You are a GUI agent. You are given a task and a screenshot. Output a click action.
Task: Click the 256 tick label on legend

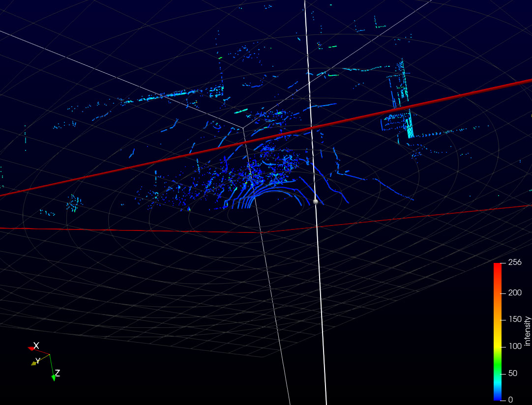(514, 262)
